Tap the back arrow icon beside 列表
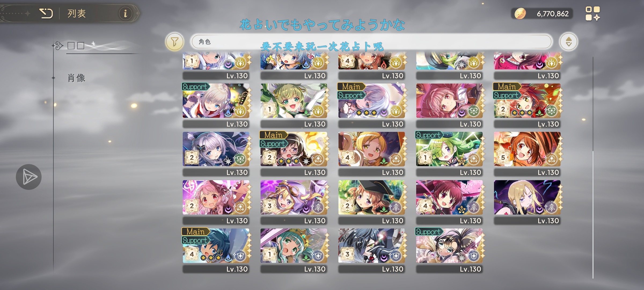 [x=46, y=13]
